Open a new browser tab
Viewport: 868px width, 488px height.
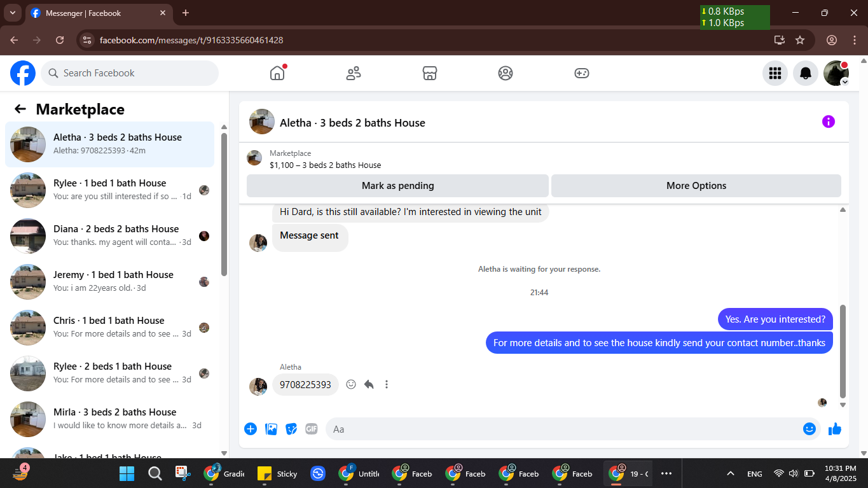click(x=186, y=13)
